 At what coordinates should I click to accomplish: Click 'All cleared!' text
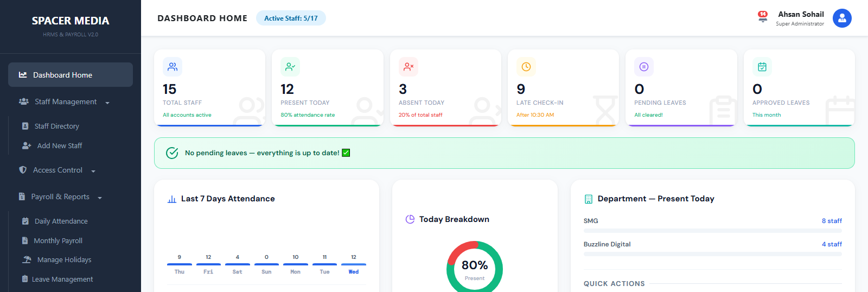click(x=649, y=115)
